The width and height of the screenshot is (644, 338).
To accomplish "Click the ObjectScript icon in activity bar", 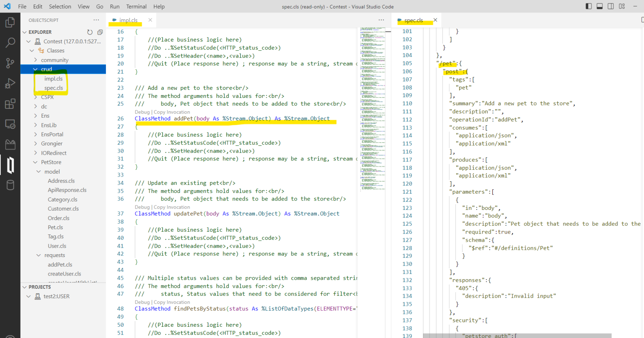I will tap(10, 165).
